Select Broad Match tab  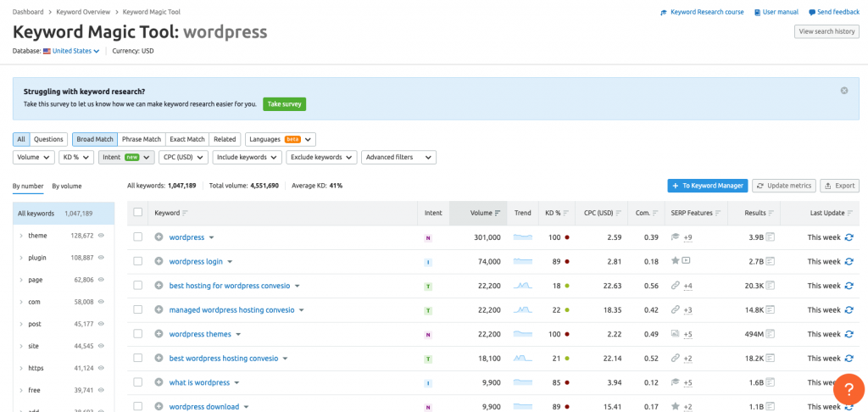click(95, 140)
